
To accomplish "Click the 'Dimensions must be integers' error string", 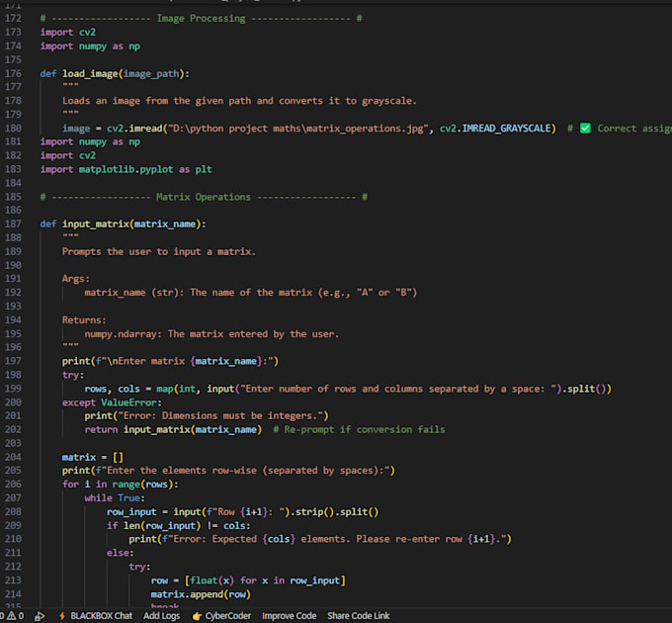I will [x=220, y=416].
